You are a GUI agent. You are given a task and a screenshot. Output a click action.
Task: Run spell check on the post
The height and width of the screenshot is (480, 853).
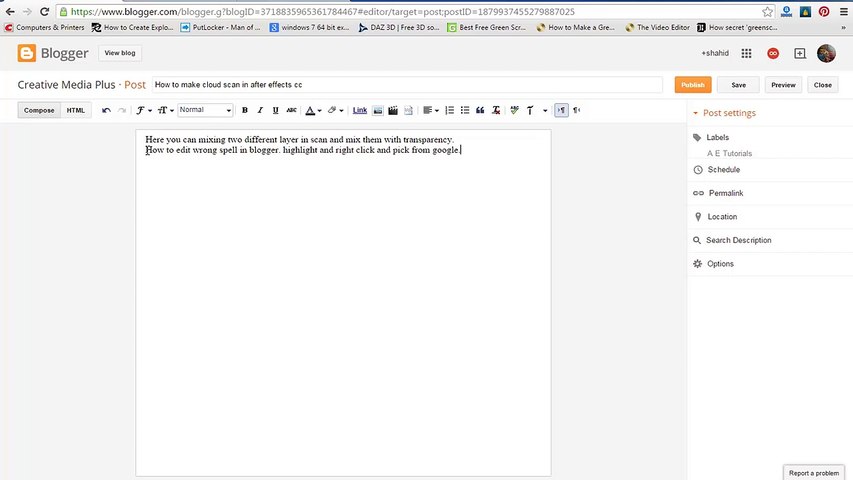coord(514,110)
